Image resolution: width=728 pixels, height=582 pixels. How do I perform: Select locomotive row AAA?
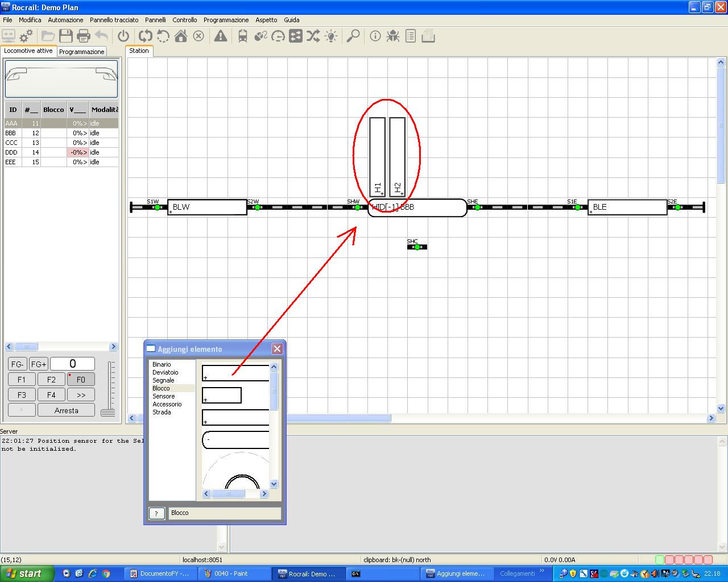[x=61, y=123]
